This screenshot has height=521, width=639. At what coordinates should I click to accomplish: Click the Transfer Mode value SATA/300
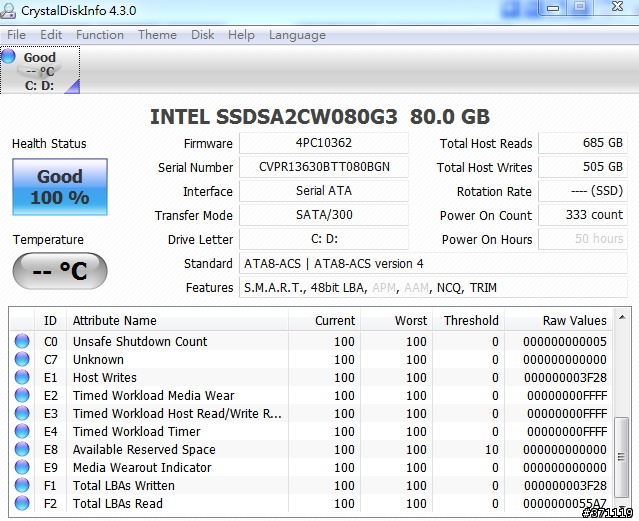[324, 215]
